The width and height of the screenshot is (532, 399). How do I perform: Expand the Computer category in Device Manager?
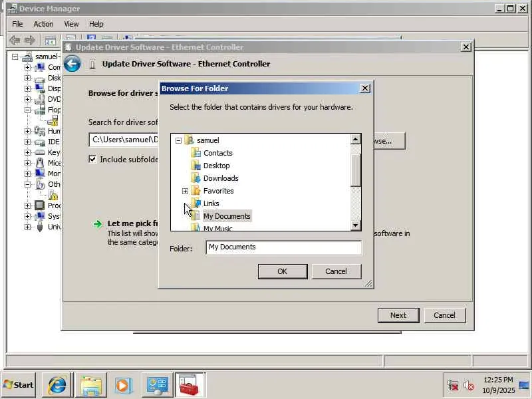[27, 67]
